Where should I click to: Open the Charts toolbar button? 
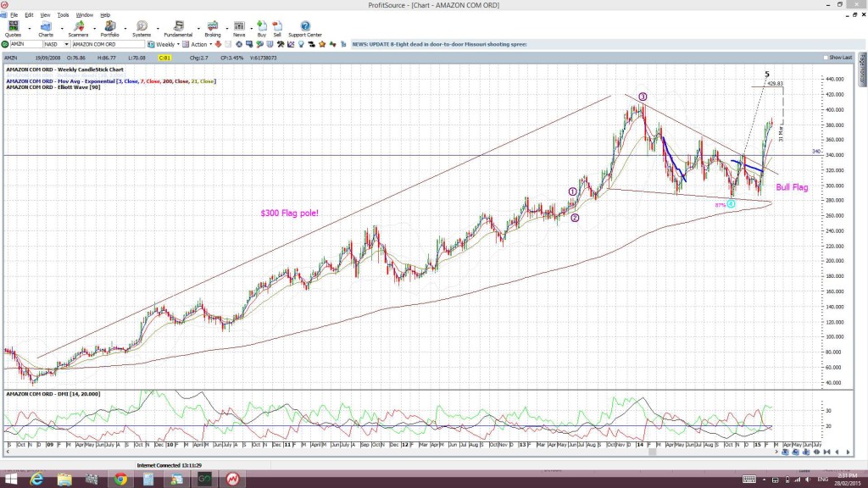(x=46, y=29)
